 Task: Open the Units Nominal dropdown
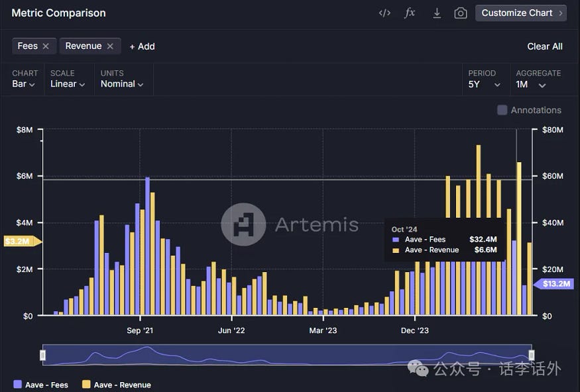click(122, 84)
